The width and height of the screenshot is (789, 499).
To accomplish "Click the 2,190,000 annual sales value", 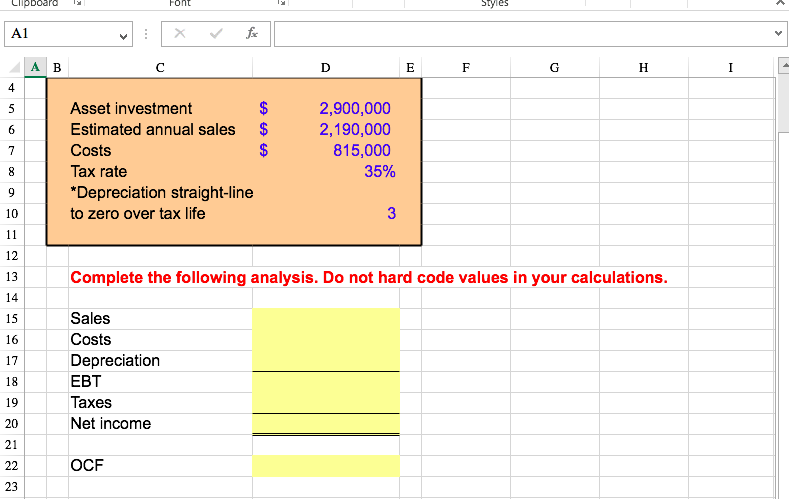I will (355, 129).
